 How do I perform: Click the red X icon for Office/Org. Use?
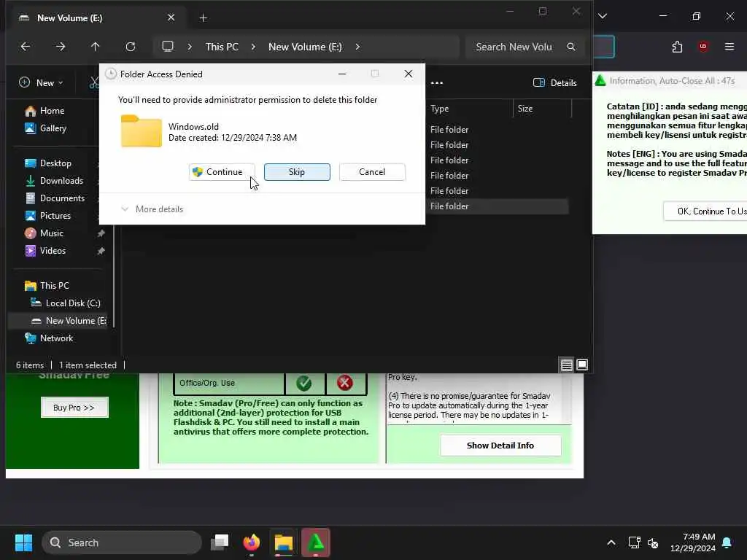coord(345,383)
